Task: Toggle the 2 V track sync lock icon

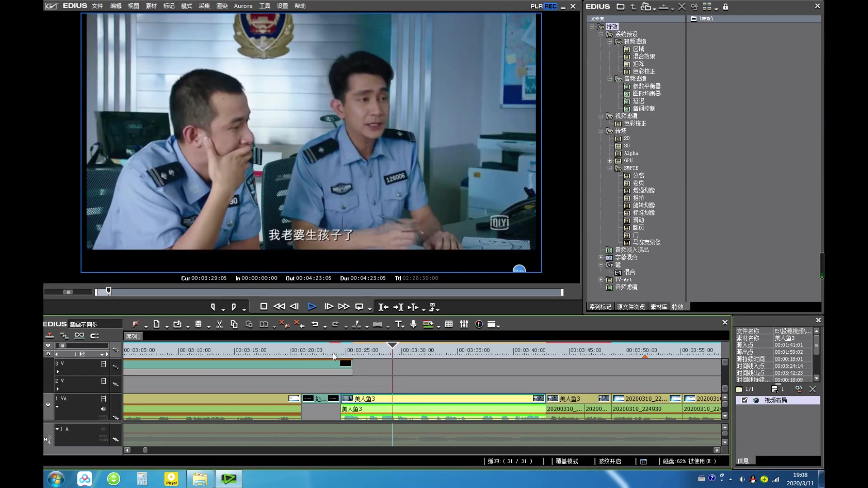Action: pos(116,384)
